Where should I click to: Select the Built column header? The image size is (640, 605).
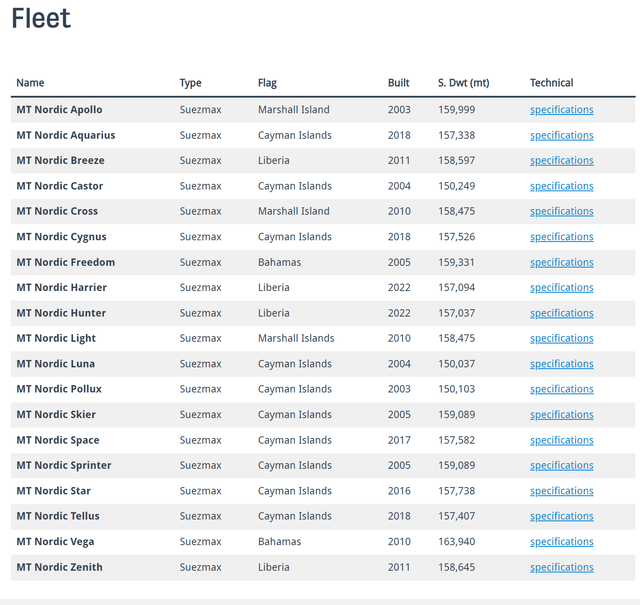pyautogui.click(x=398, y=83)
